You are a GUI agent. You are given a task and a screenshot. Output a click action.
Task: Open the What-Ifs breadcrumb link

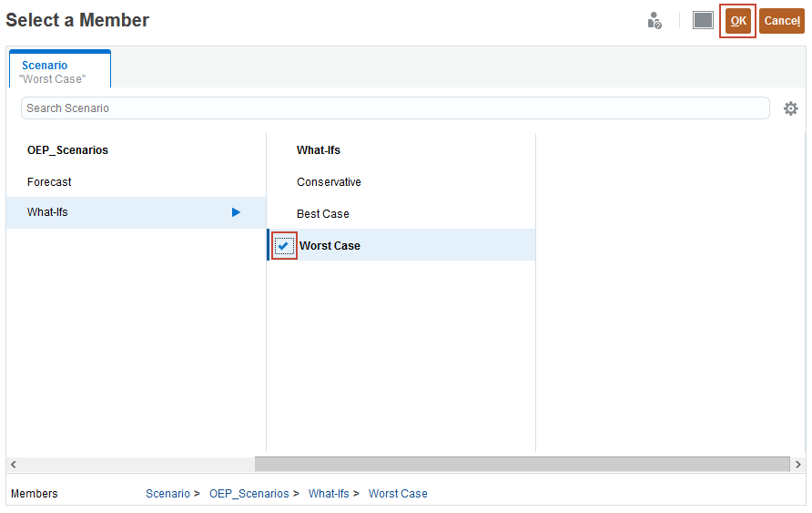pos(329,494)
